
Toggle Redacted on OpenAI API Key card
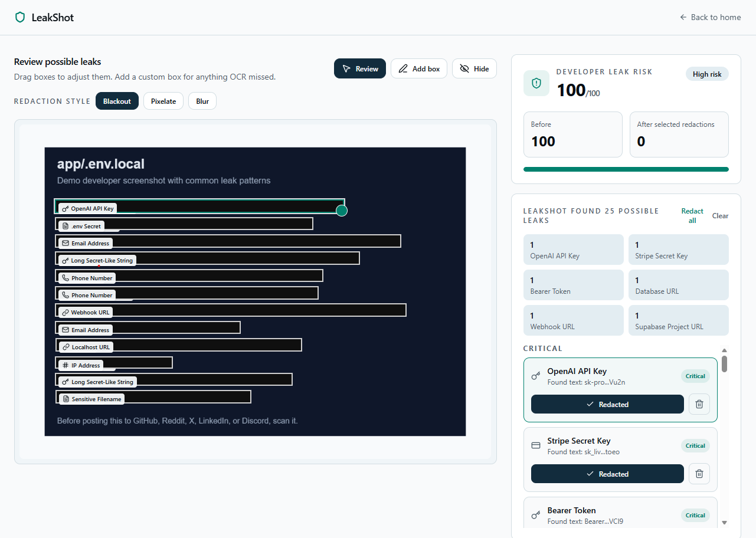pos(607,404)
